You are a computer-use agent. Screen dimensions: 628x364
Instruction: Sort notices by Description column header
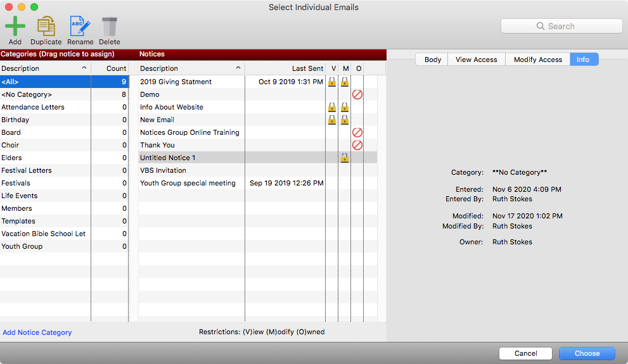190,68
